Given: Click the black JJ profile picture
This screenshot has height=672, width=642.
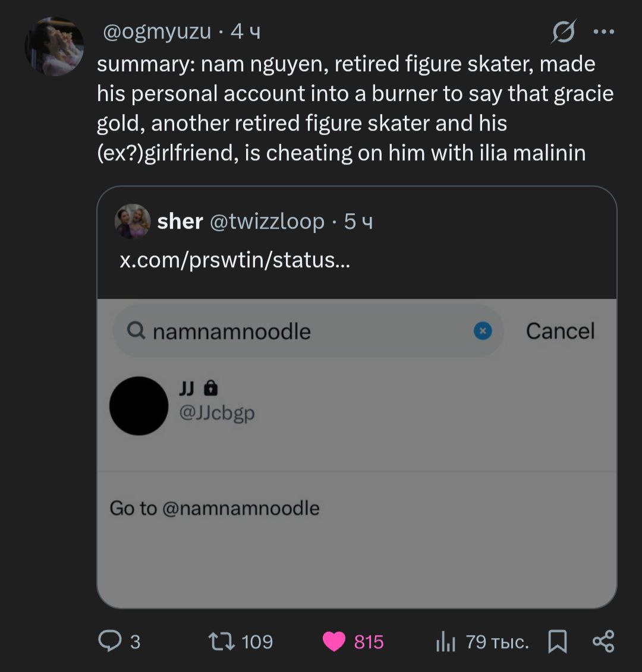Looking at the screenshot, I should 139,406.
